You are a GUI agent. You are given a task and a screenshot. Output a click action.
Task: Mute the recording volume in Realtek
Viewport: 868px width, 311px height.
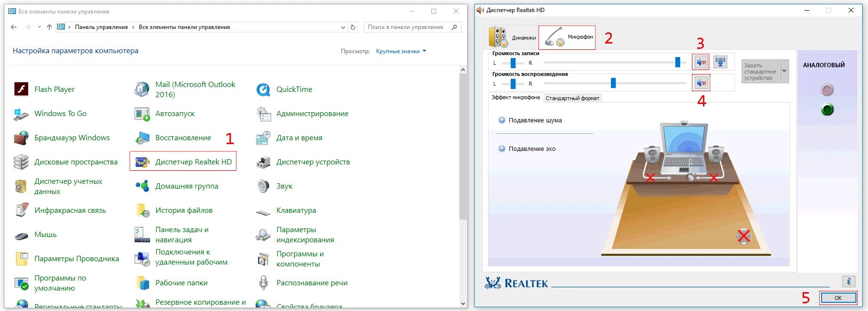[x=700, y=62]
